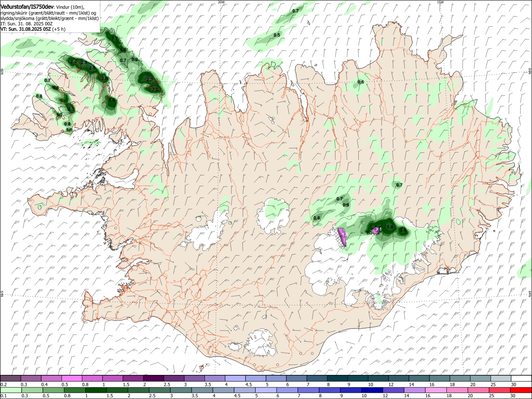Click the 1.6 rainfall value in Westfjords
532x399 pixels.
pyautogui.click(x=111, y=100)
